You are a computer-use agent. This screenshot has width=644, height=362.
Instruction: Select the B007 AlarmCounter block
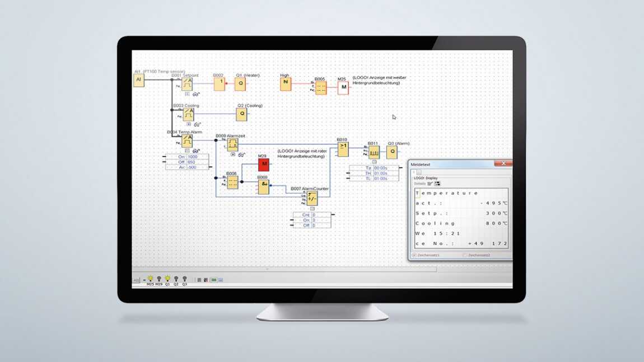click(312, 198)
